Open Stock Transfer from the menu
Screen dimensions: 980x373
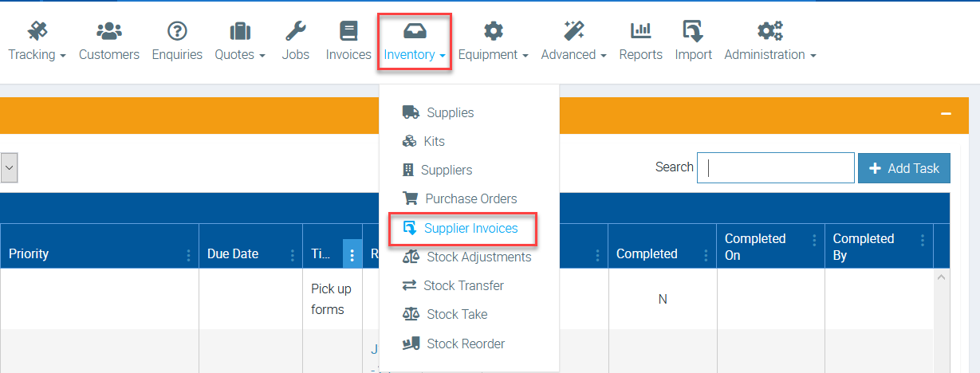pyautogui.click(x=463, y=285)
